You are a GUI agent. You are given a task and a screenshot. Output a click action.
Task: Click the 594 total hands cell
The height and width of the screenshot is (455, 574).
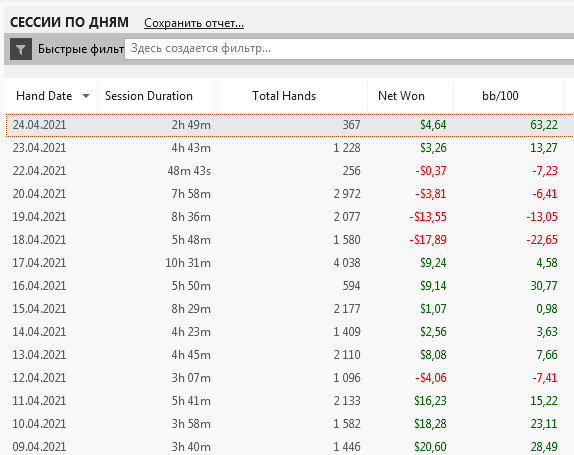tap(351, 286)
